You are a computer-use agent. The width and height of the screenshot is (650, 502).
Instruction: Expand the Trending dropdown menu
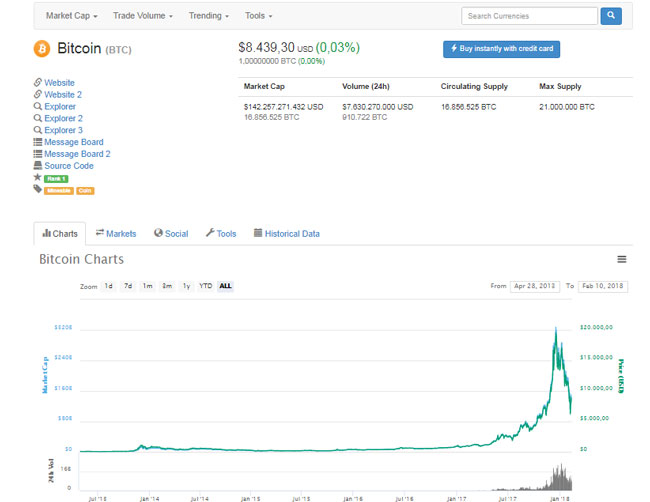[x=209, y=16]
